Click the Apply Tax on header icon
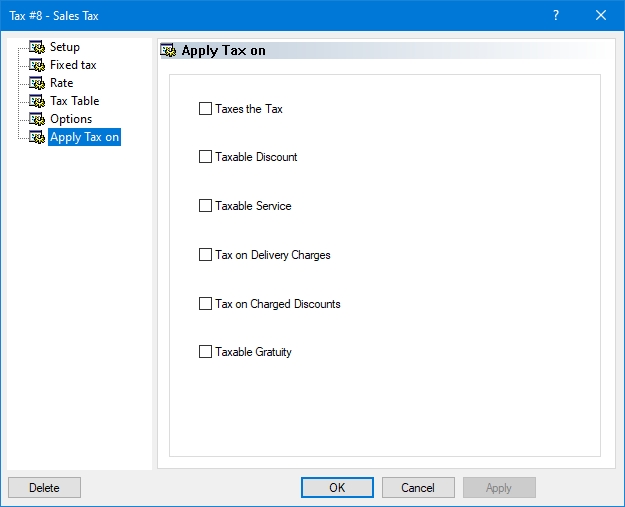The width and height of the screenshot is (625, 507). 170,51
